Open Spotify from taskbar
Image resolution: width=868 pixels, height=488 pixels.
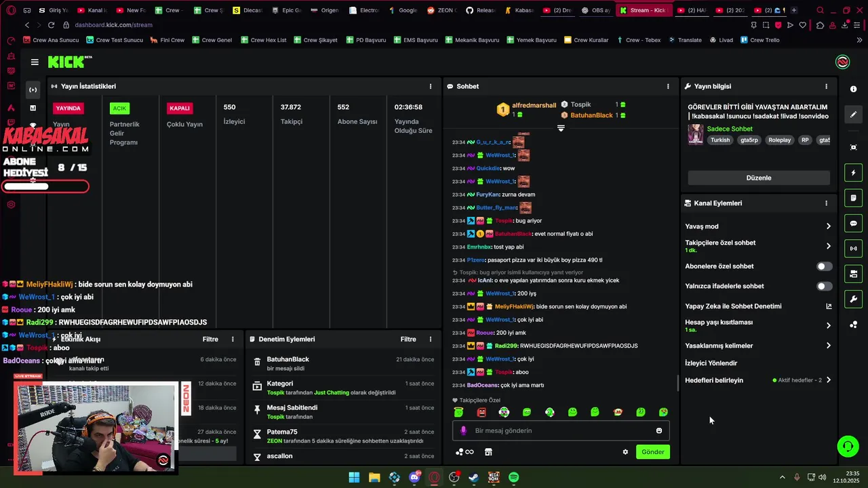pos(513,478)
